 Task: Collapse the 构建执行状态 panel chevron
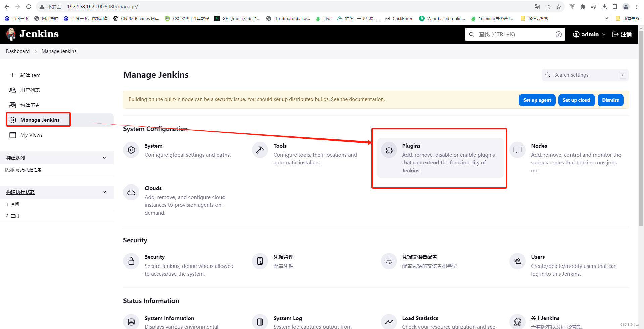click(104, 192)
